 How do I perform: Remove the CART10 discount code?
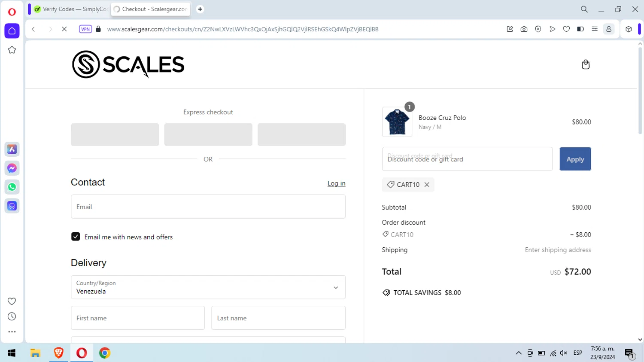427,185
